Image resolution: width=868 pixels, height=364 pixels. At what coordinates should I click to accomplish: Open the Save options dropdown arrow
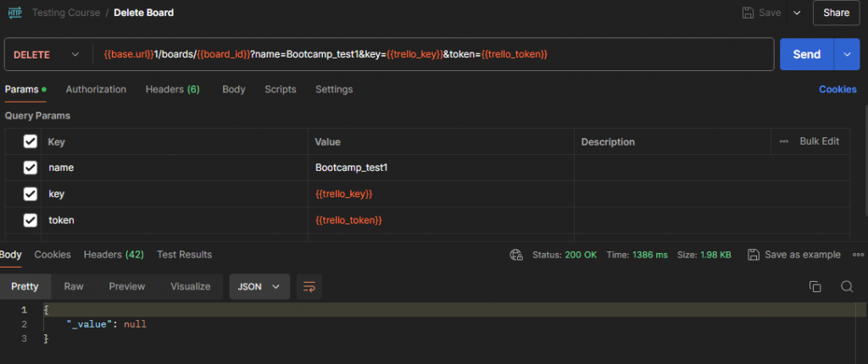coord(797,13)
